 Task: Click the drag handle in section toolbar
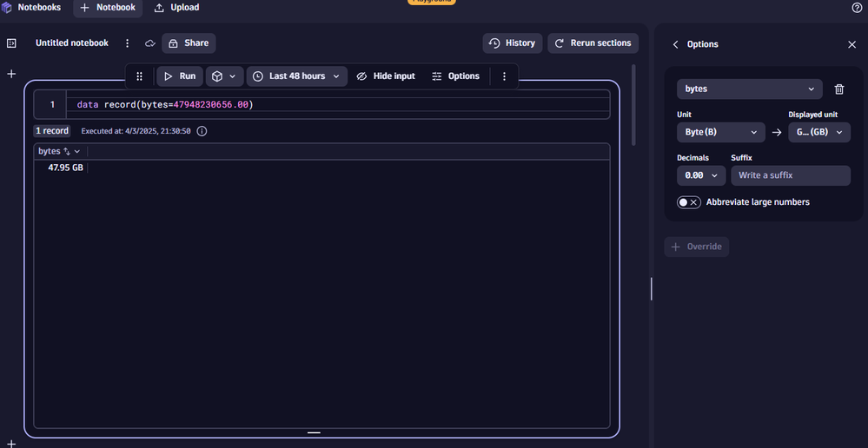point(139,76)
